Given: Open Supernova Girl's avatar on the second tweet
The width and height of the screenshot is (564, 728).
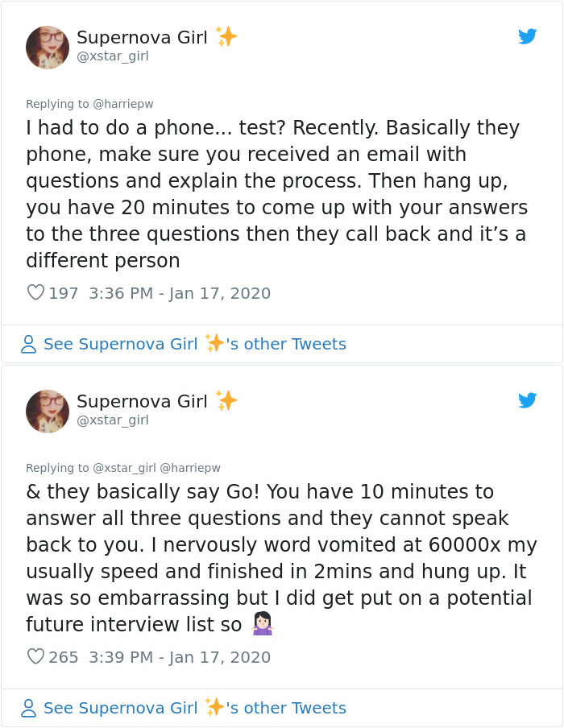Looking at the screenshot, I should point(48,411).
